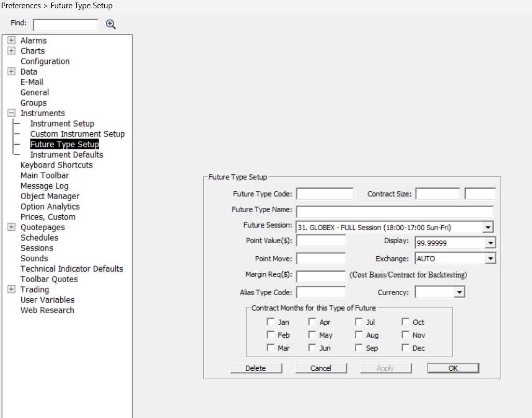532x418 pixels.
Task: Select Instrument Setup in the tree
Action: [62, 123]
